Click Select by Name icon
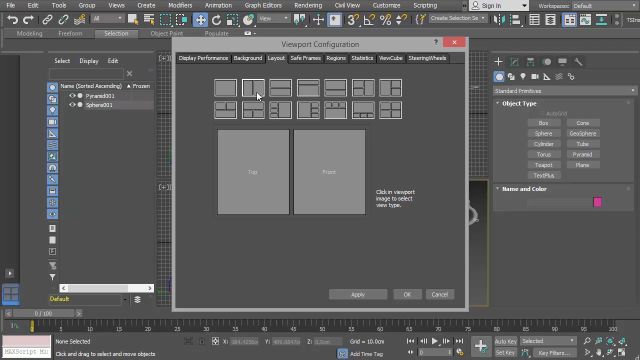Screen dimensions: 640x360 [149, 20]
